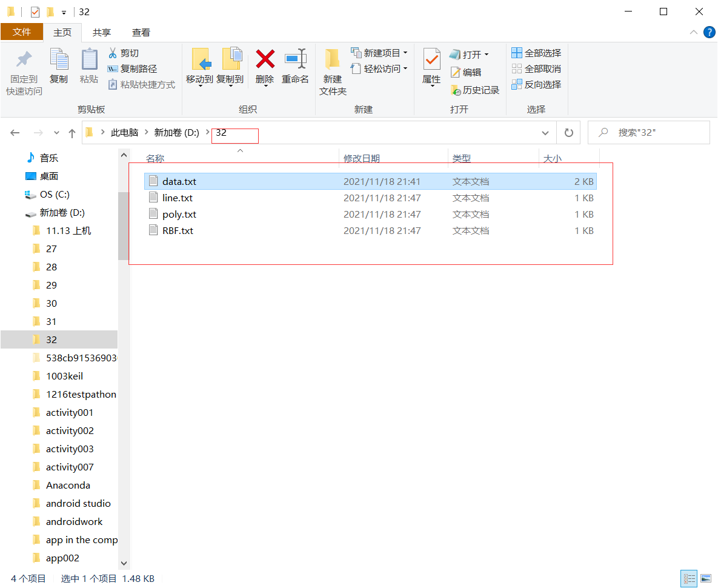Viewport: 718px width, 588px height.
Task: Open History (历史记录) in the ribbon
Action: [x=475, y=90]
